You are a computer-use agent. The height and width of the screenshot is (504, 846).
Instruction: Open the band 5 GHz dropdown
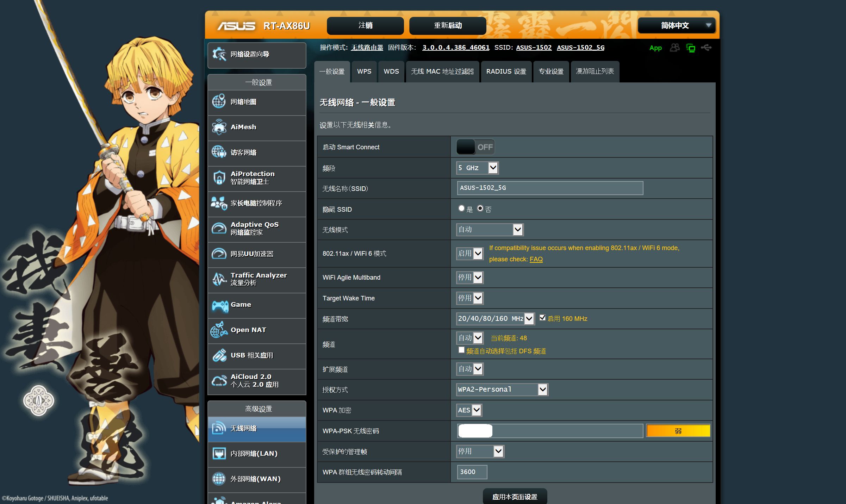coord(477,168)
